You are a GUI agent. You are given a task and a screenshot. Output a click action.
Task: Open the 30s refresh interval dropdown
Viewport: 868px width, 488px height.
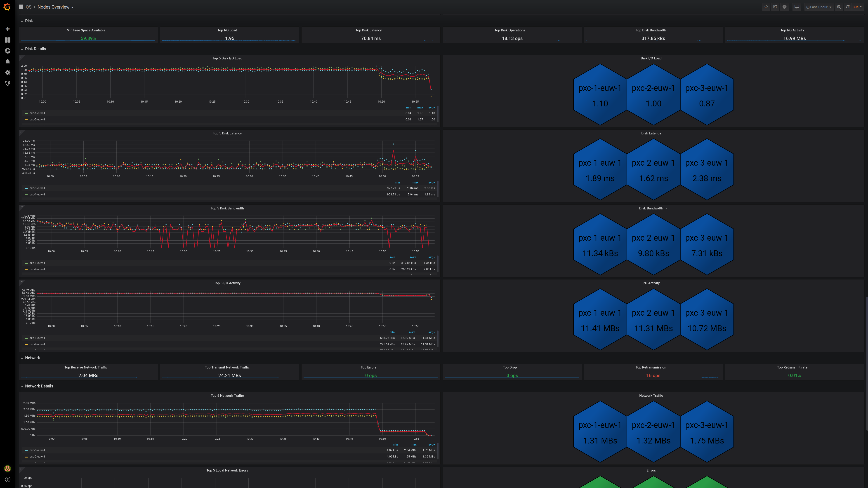(857, 7)
